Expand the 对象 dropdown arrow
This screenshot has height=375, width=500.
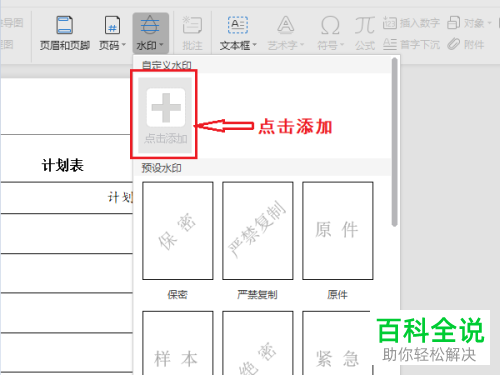pyautogui.click(x=489, y=23)
